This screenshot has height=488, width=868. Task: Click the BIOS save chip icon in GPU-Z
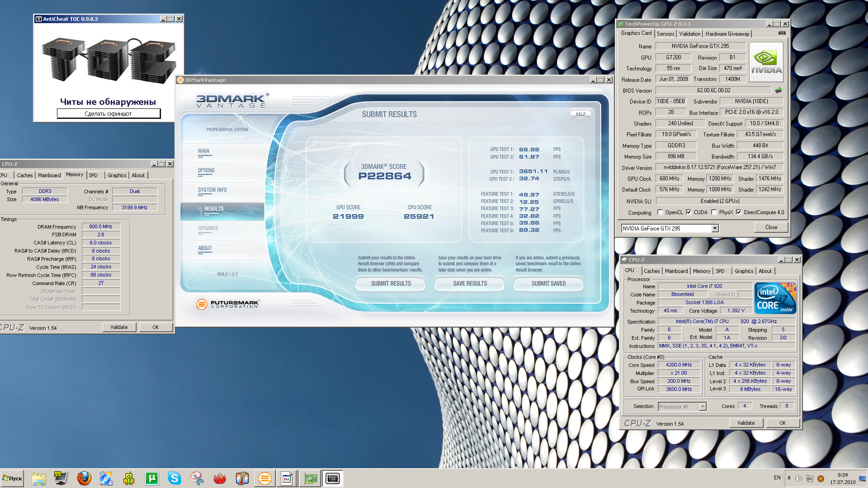point(778,90)
